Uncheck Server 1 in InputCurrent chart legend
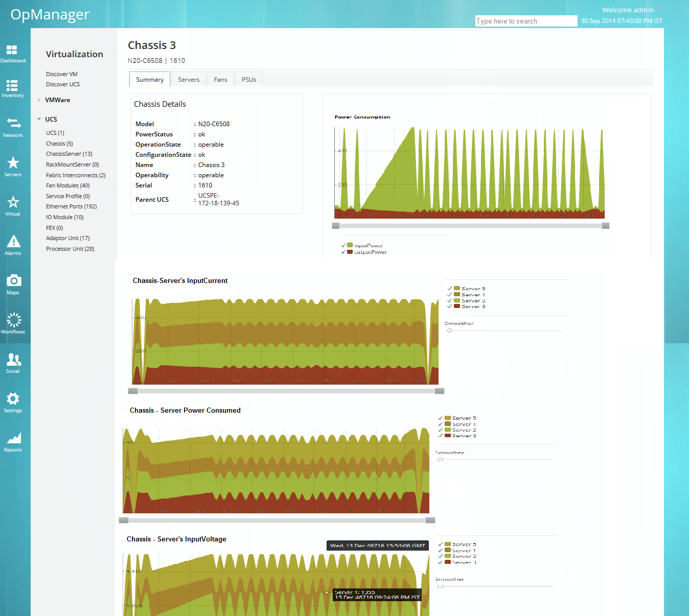The height and width of the screenshot is (616, 689). [450, 295]
